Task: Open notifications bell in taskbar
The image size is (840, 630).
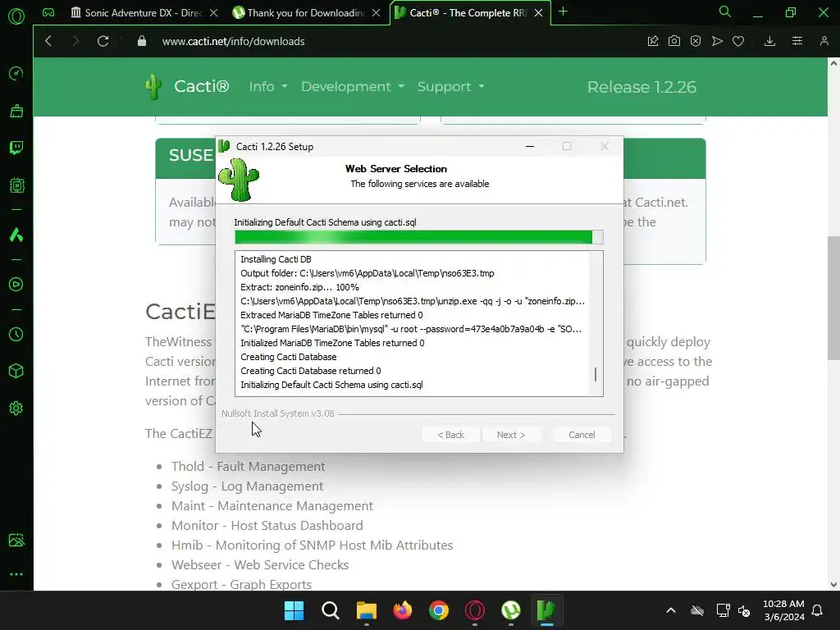Action: click(818, 610)
